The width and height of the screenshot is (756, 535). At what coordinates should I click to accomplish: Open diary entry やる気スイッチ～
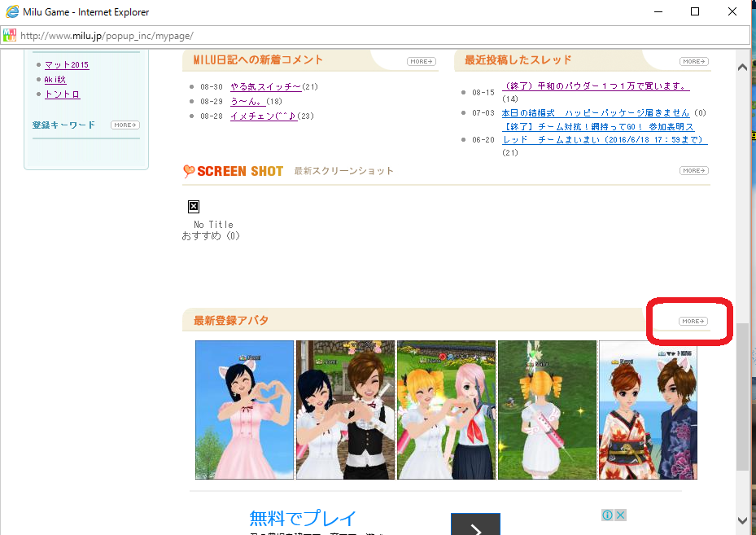tap(265, 87)
